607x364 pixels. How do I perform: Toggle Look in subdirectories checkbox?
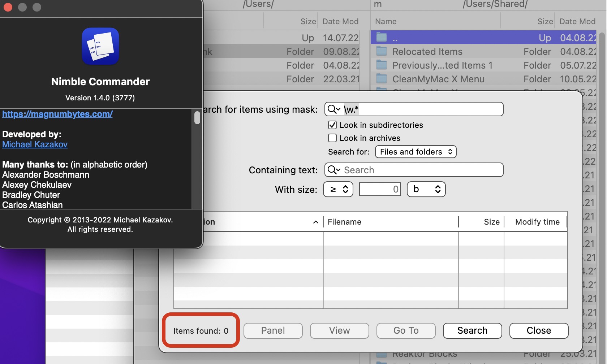[x=332, y=125]
